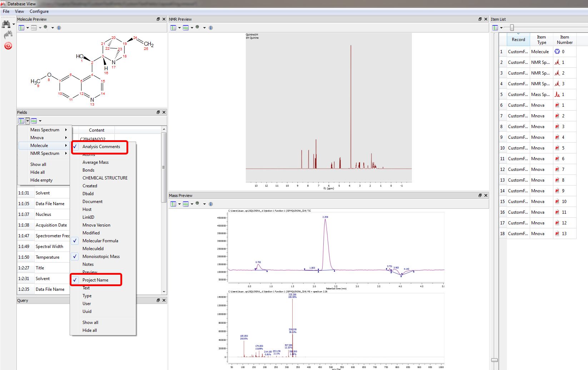Click Molecule item icon in row 1
The width and height of the screenshot is (588, 370).
pos(557,51)
